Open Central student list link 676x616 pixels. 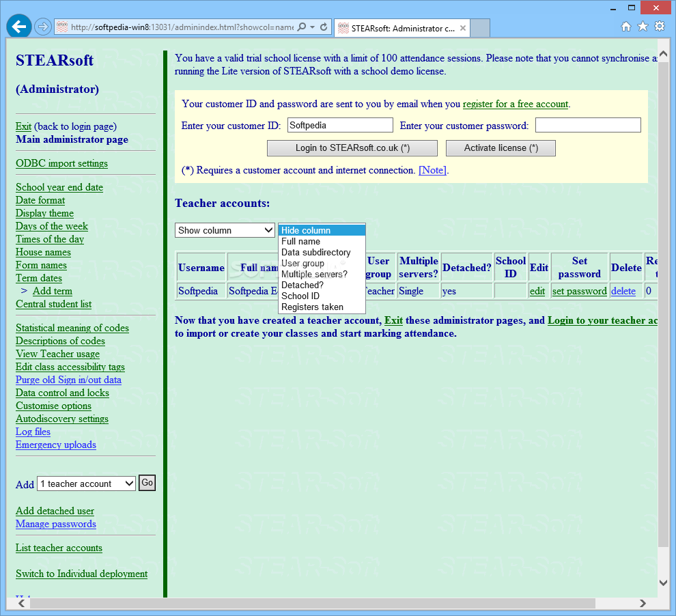[54, 304]
